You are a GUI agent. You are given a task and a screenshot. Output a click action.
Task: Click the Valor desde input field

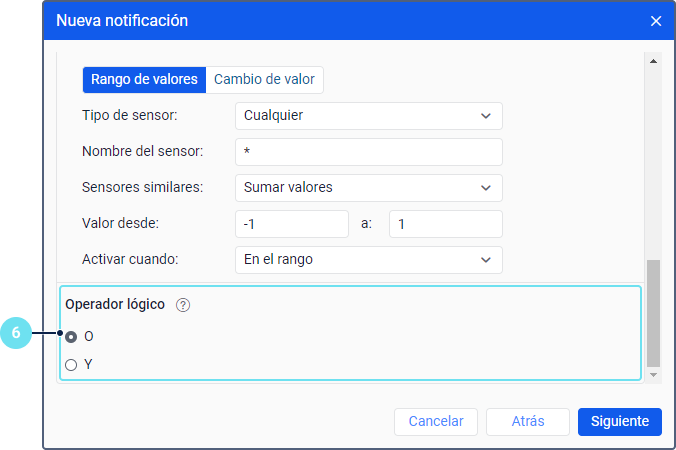point(292,224)
